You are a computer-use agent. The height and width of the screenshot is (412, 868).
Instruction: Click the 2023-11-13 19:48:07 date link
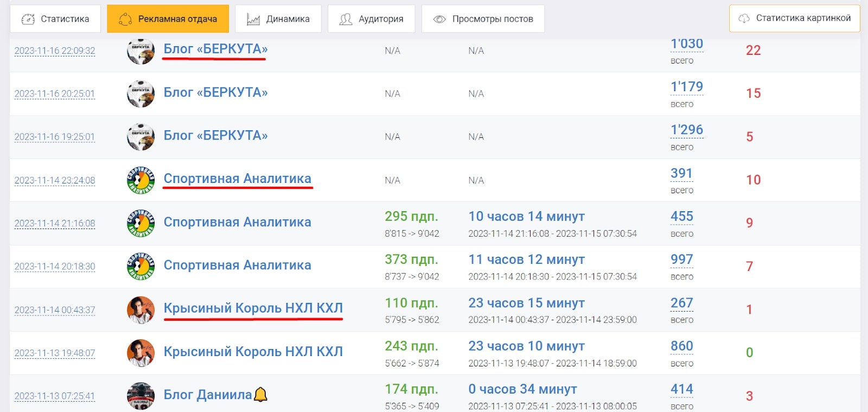[55, 353]
